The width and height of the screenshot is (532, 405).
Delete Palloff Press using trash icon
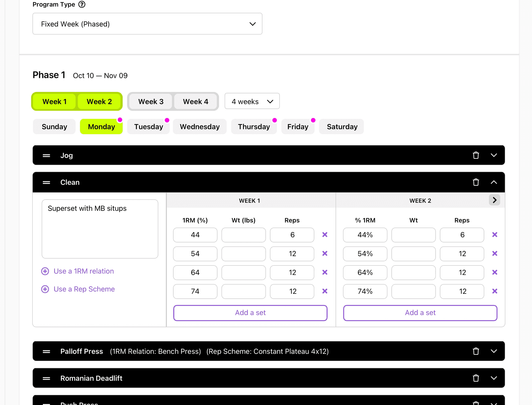[x=476, y=351]
